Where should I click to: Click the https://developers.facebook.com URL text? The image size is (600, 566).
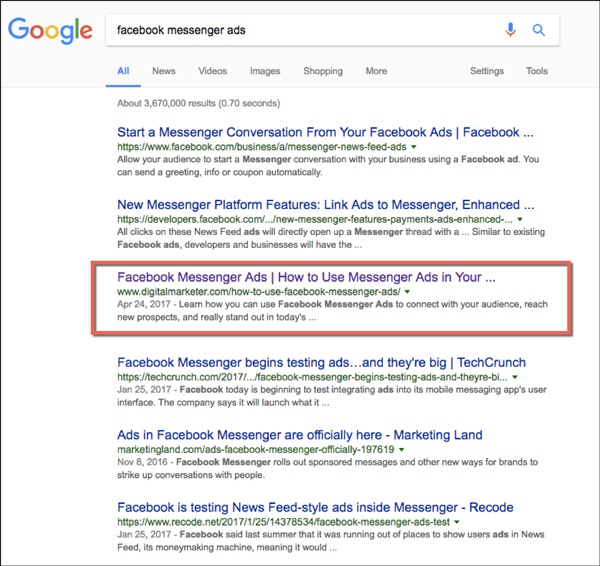(315, 219)
